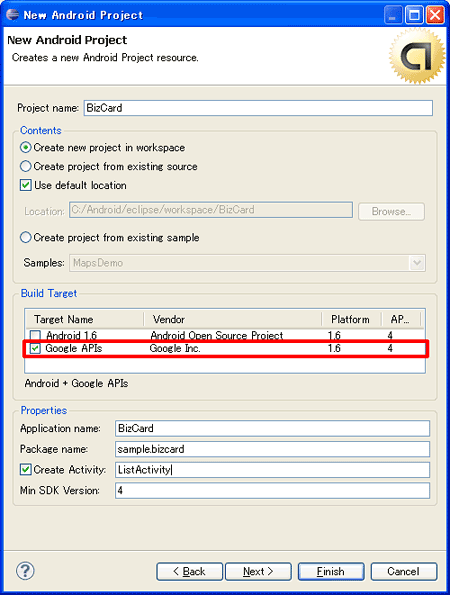Image resolution: width=450 pixels, height=595 pixels.
Task: Click the Browse... button
Action: click(x=391, y=211)
